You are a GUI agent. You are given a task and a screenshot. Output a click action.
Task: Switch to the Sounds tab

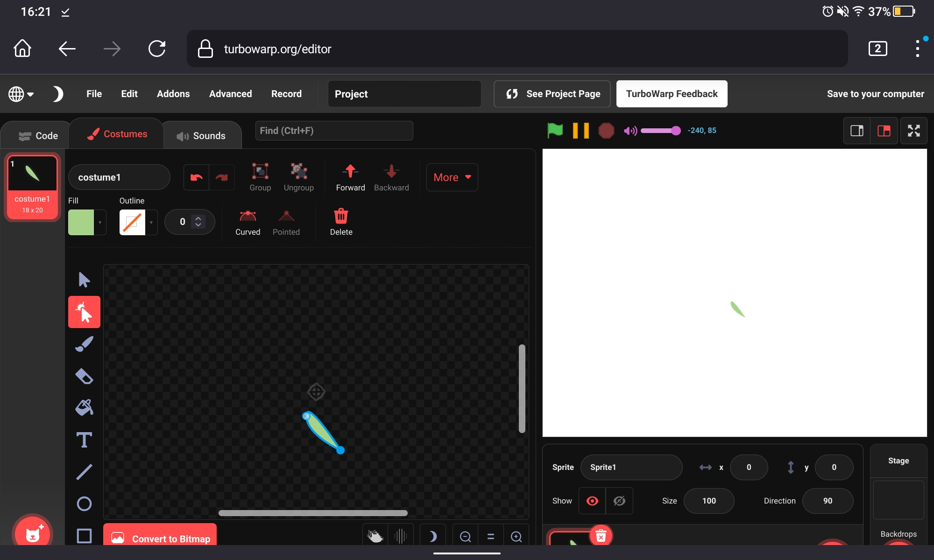tap(202, 136)
